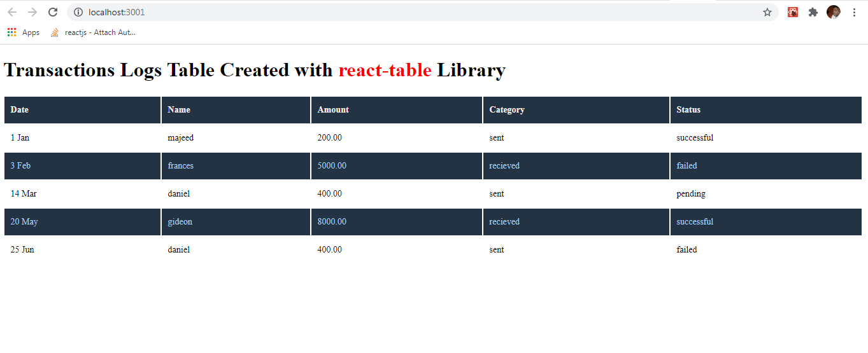Click the browser forward arrow
Image resolution: width=868 pixels, height=353 pixels.
pos(32,12)
